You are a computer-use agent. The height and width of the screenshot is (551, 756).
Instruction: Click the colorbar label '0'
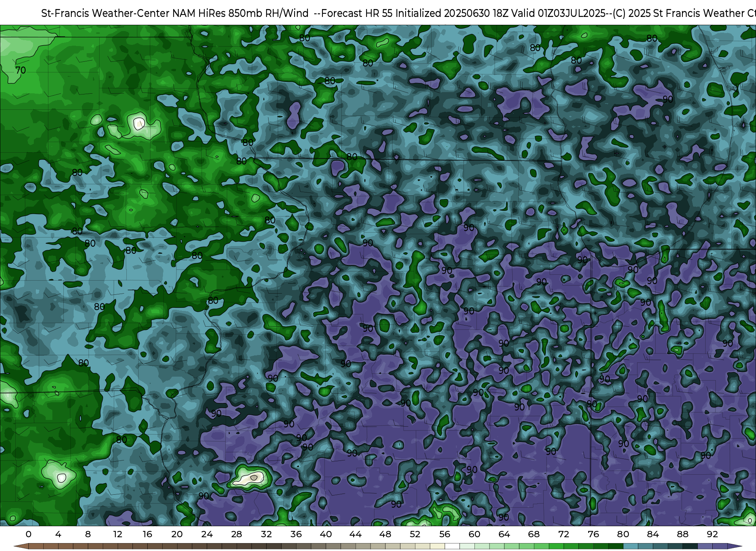28,534
